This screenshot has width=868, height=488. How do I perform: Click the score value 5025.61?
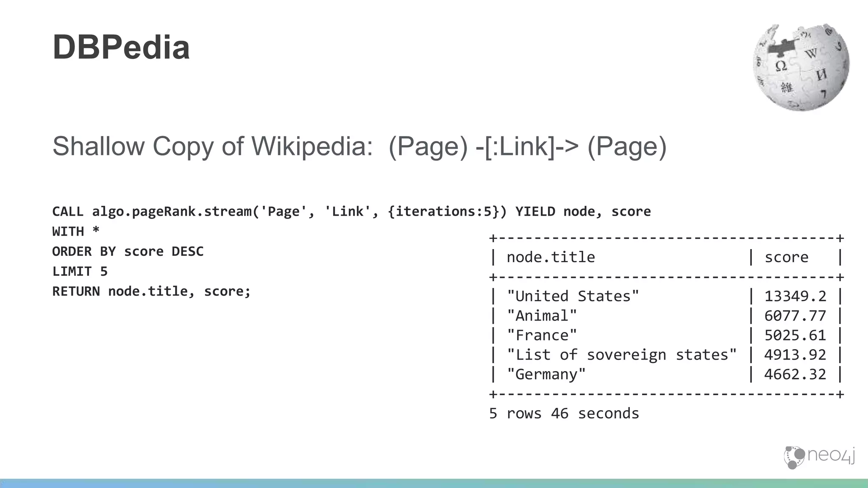pos(795,335)
